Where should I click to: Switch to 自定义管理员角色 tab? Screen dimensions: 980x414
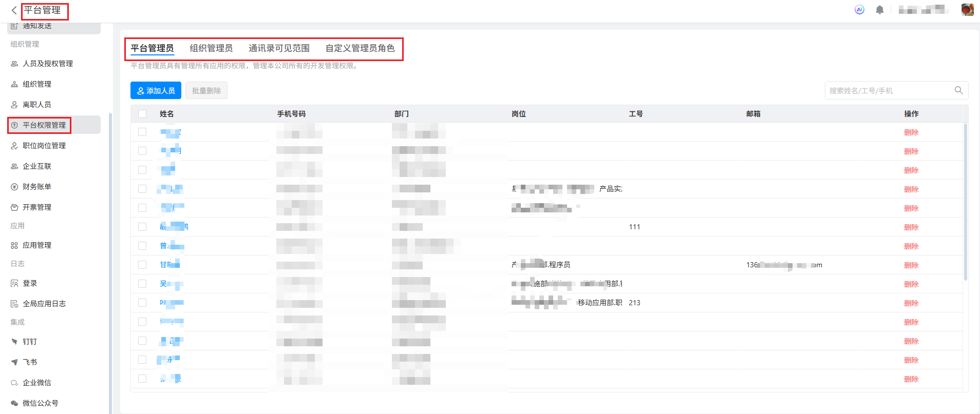[x=360, y=48]
